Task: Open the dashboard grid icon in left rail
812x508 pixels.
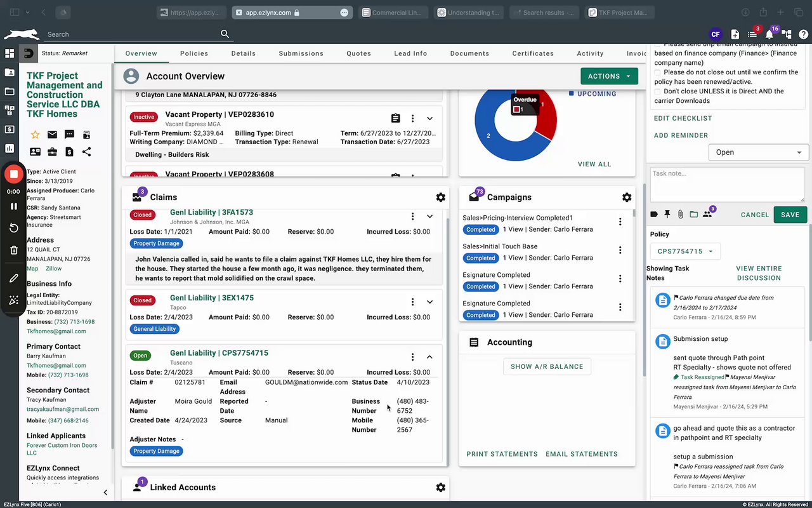Action: coord(10,53)
